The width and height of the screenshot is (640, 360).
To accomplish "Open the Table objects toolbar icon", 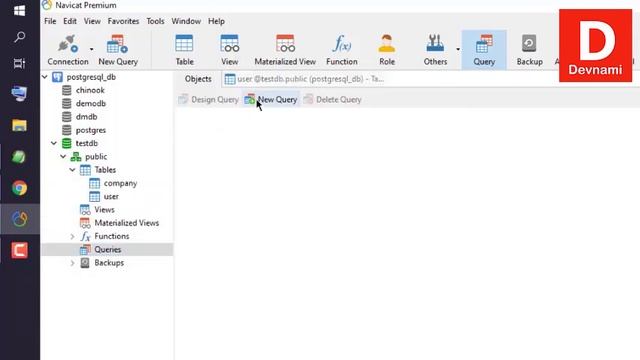I will [x=184, y=50].
